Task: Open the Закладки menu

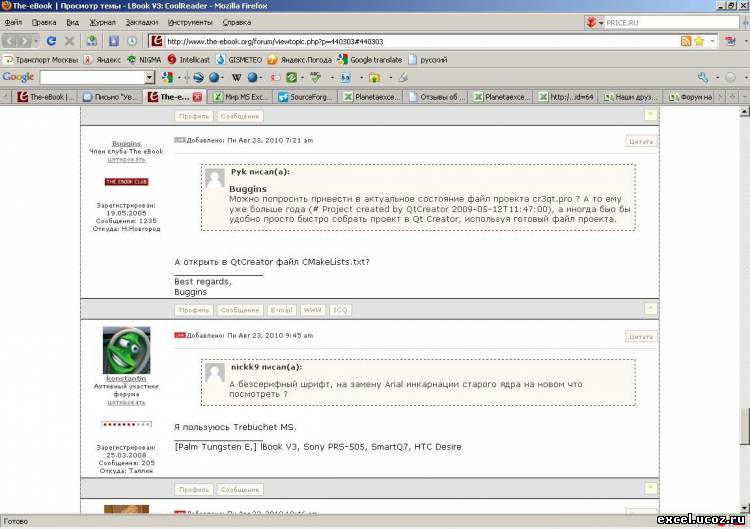Action: pos(142,22)
